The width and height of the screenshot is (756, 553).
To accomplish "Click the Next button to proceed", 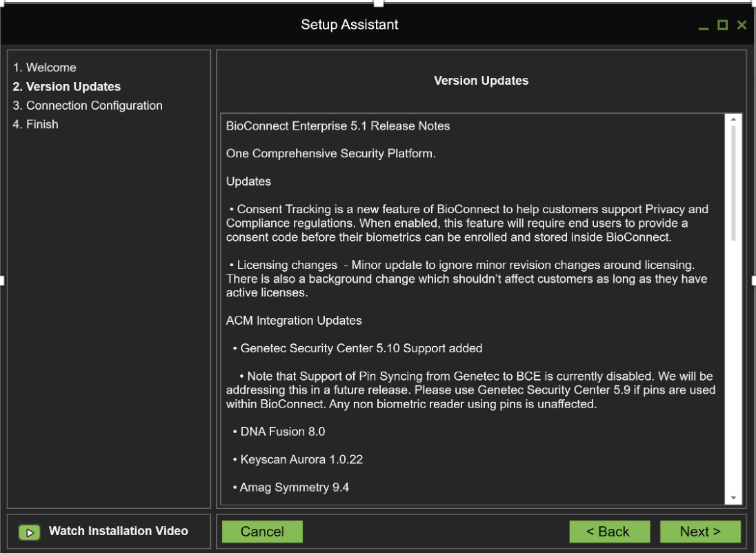I will pyautogui.click(x=700, y=531).
